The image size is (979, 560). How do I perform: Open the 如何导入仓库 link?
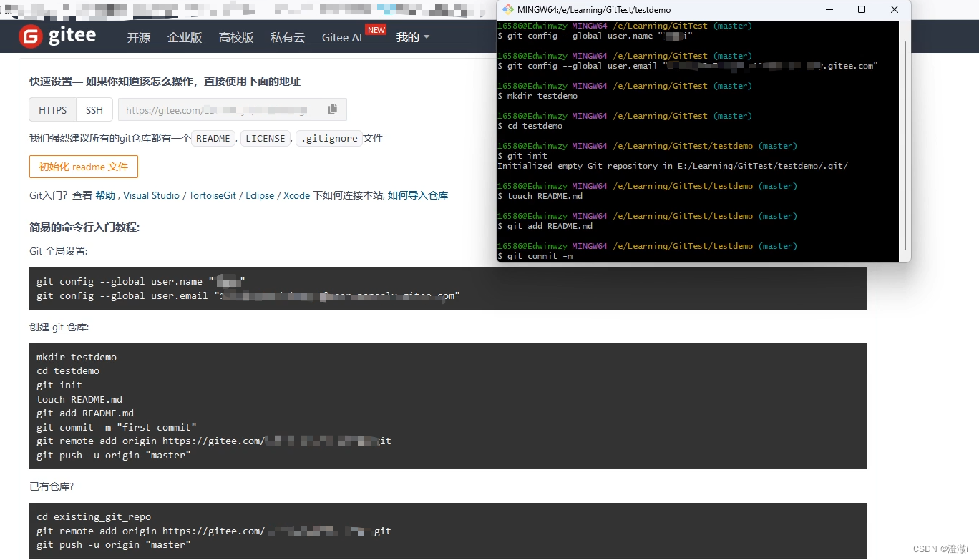point(418,195)
